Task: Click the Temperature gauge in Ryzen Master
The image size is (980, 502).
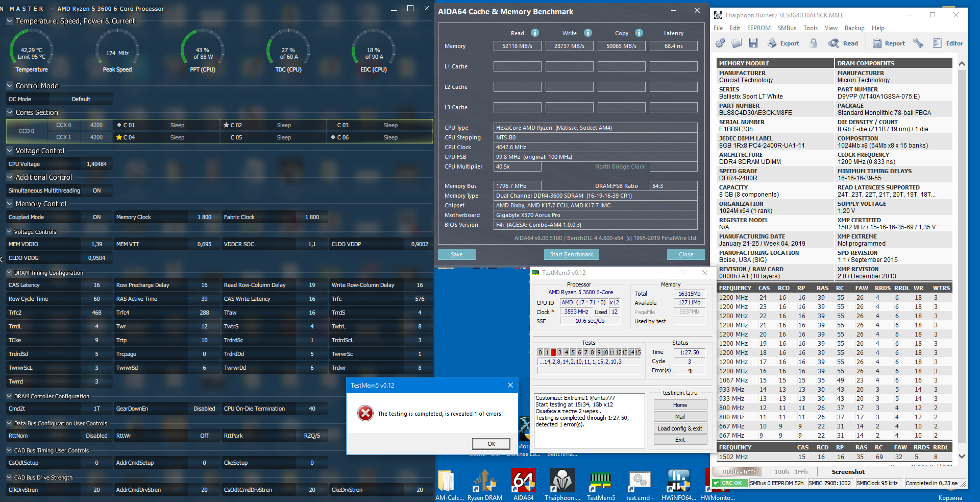Action: point(32,51)
